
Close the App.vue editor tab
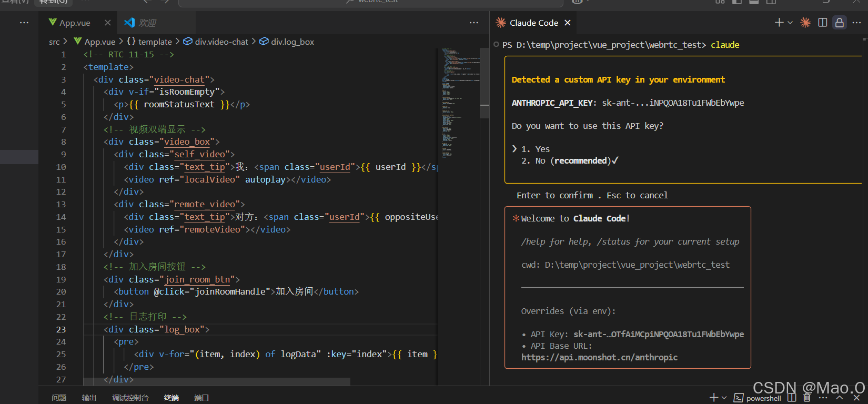point(107,23)
